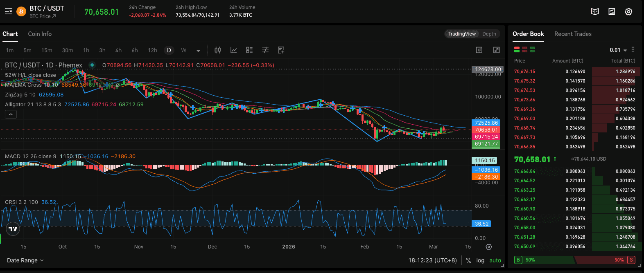Image resolution: width=644 pixels, height=273 pixels.
Task: Open the Date Range dropdown
Action: [25, 260]
